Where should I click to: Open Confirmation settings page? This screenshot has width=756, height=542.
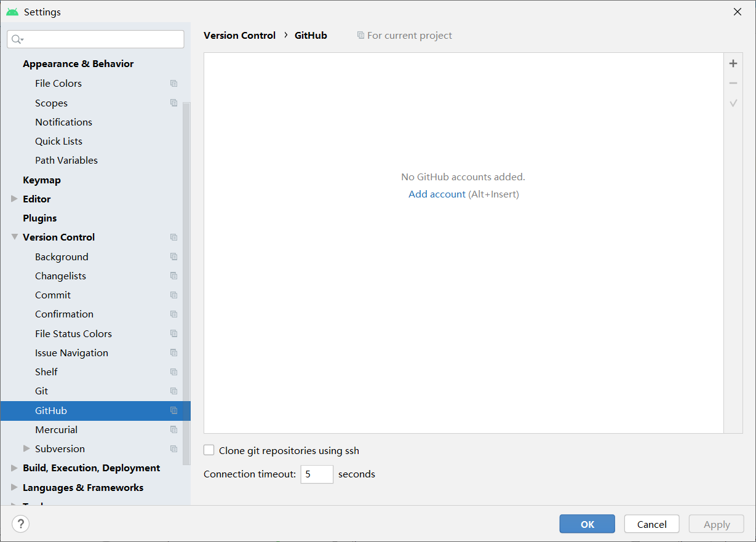(x=64, y=314)
